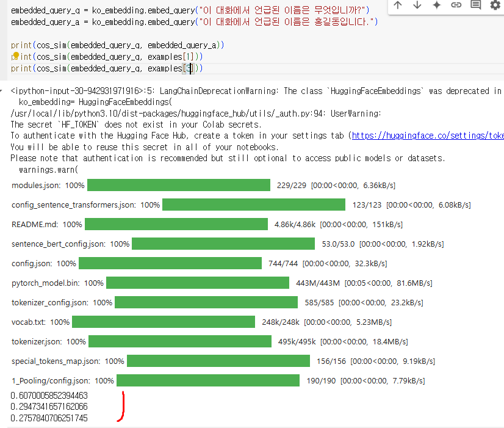Image resolution: width=504 pixels, height=428 pixels.
Task: Click the '53.0/53.0' sentence_bert_config stats text
Action: [x=338, y=244]
